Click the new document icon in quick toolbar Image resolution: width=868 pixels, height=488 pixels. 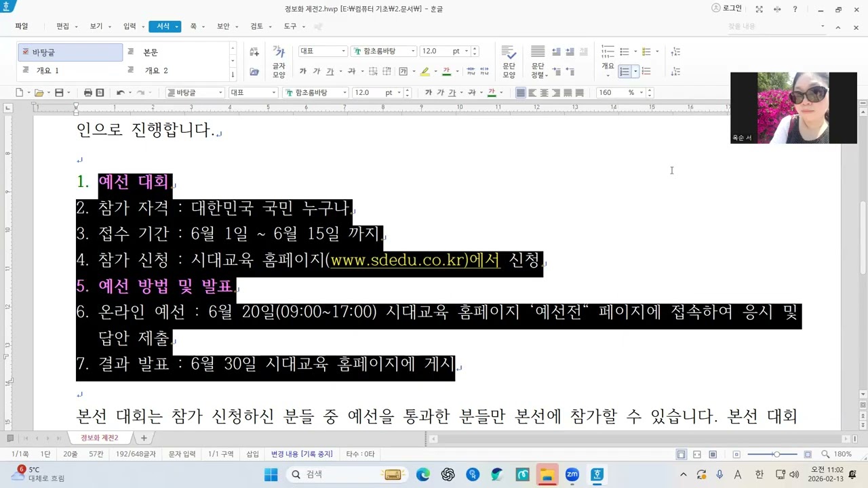click(x=20, y=92)
